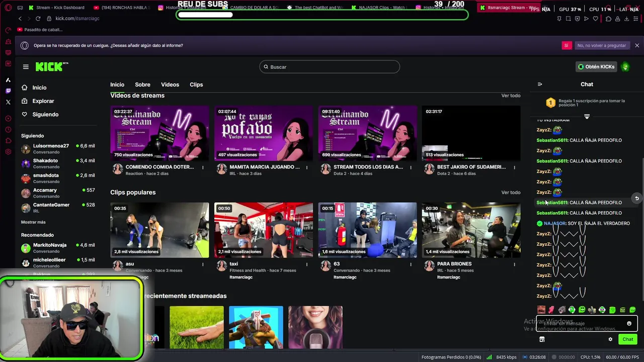The width and height of the screenshot is (644, 362).
Task: Open browser downloads icon
Action: coord(626,19)
